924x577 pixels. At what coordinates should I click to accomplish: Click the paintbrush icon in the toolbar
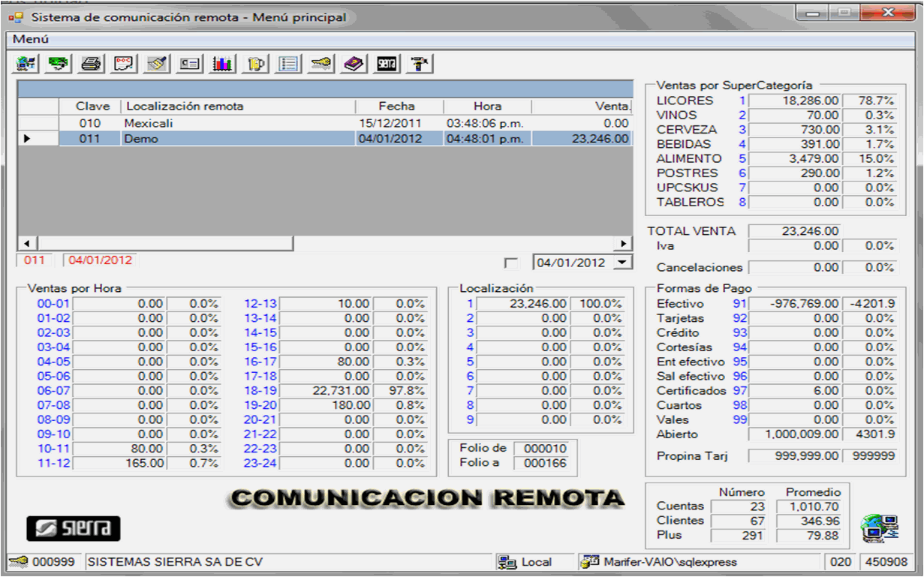[157, 64]
